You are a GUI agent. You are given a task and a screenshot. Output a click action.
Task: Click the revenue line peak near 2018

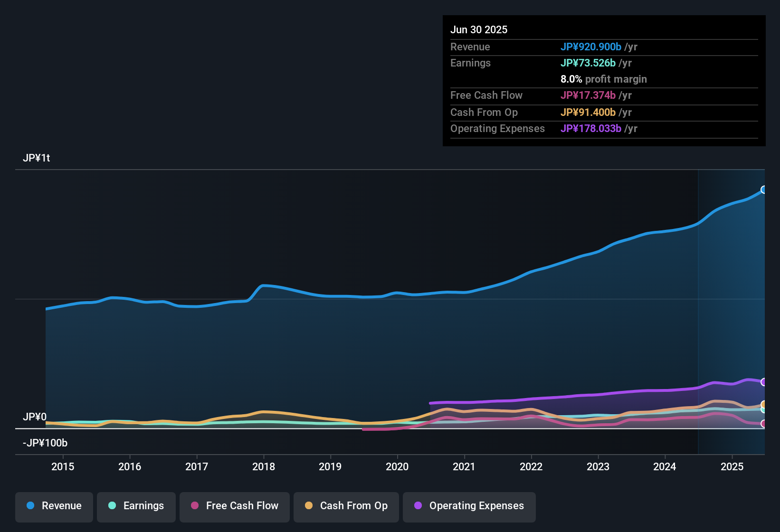(264, 285)
